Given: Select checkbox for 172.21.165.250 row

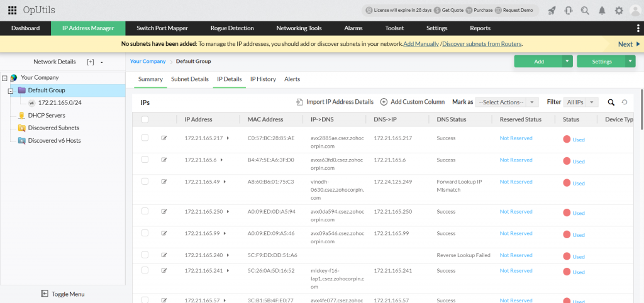Looking at the screenshot, I should click(145, 211).
